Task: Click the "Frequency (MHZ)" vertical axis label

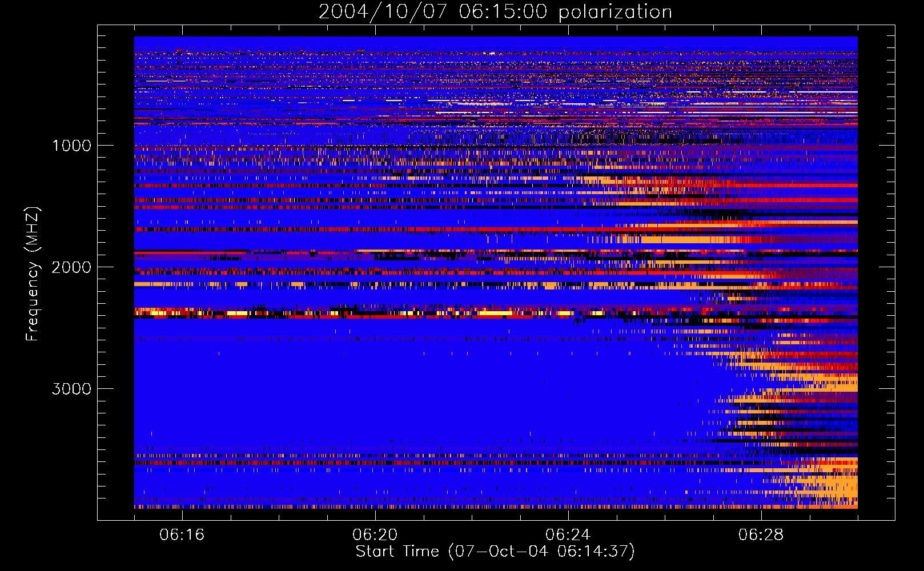Action: coord(33,274)
